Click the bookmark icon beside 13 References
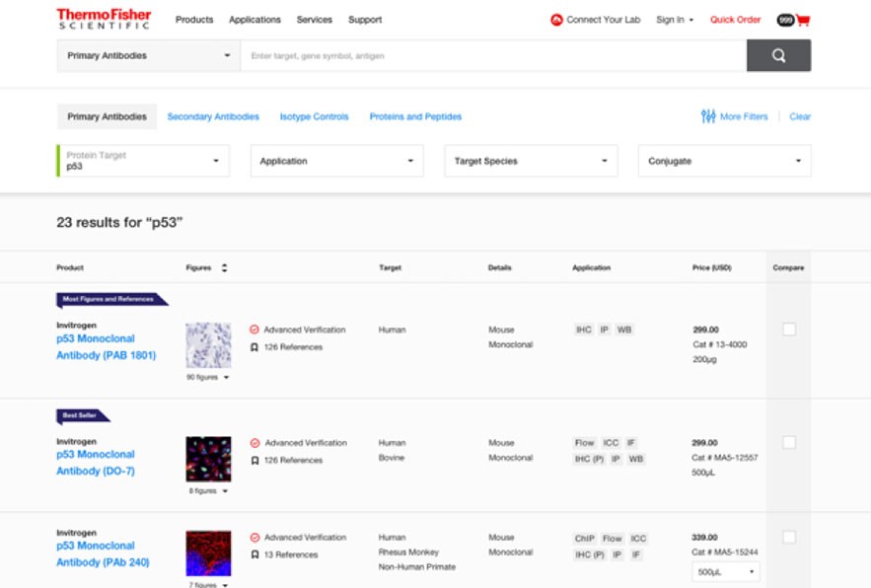The width and height of the screenshot is (871, 588). (254, 554)
